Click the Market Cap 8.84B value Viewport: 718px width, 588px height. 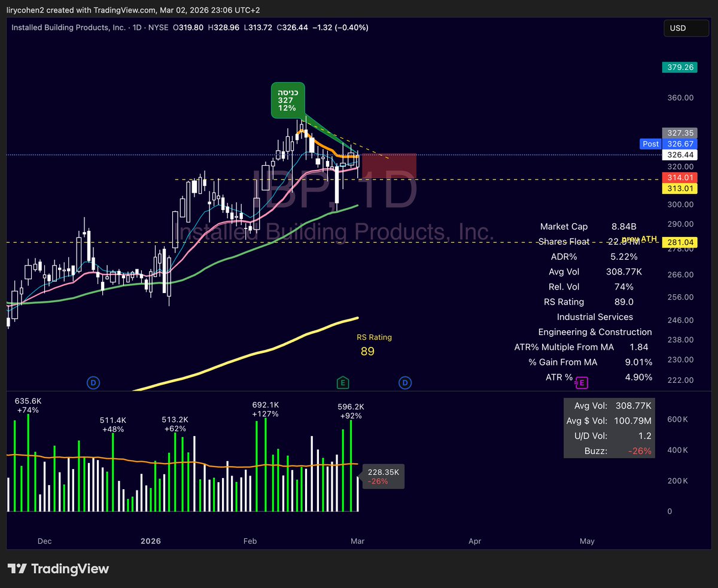[x=624, y=227]
